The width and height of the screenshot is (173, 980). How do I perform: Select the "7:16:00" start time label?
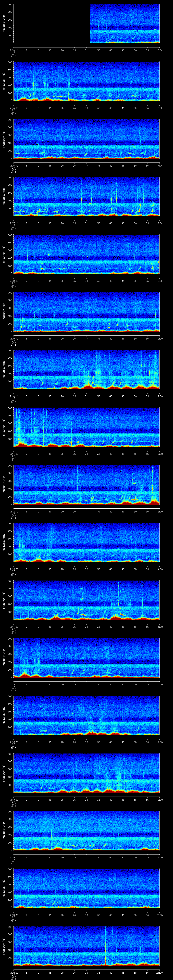[x=14, y=742]
